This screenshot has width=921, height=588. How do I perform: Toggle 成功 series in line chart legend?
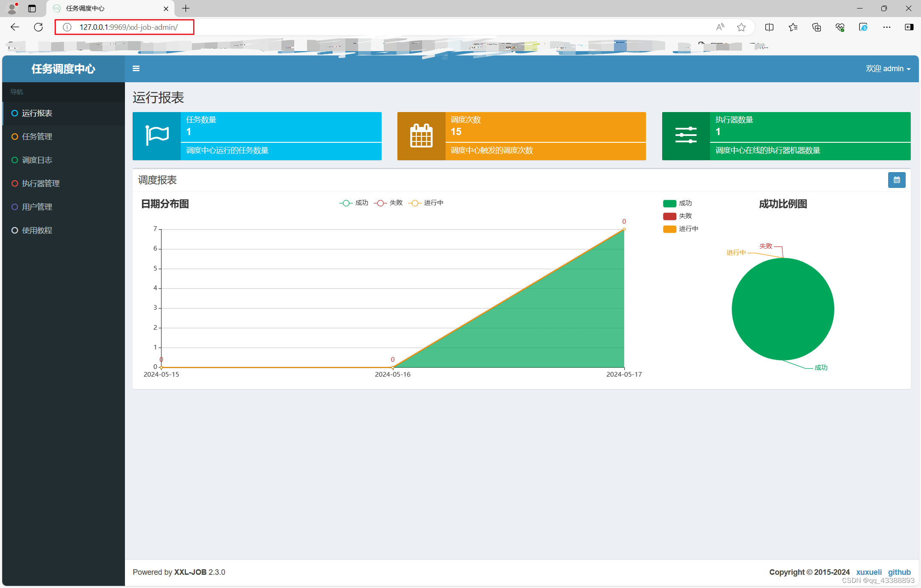click(353, 203)
